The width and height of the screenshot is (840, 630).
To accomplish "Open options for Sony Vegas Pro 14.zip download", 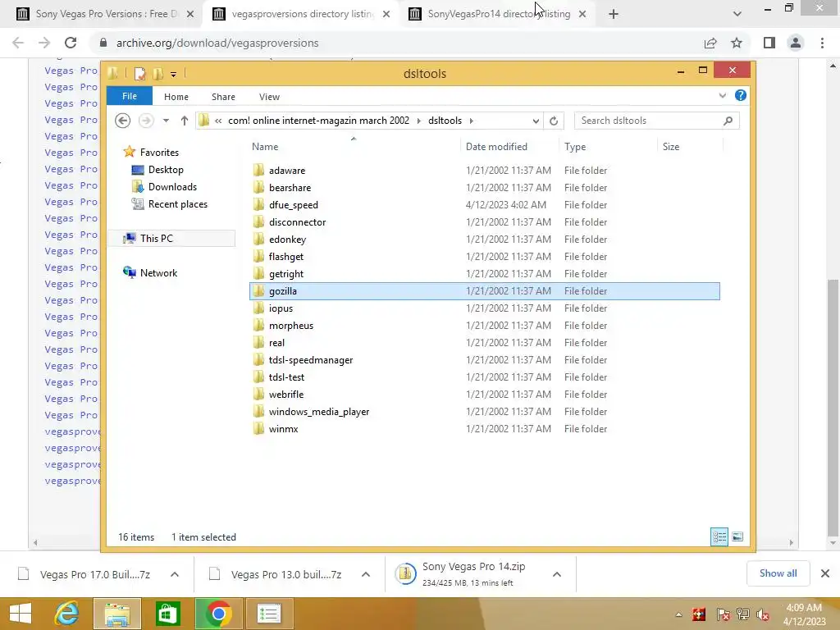I will [557, 574].
